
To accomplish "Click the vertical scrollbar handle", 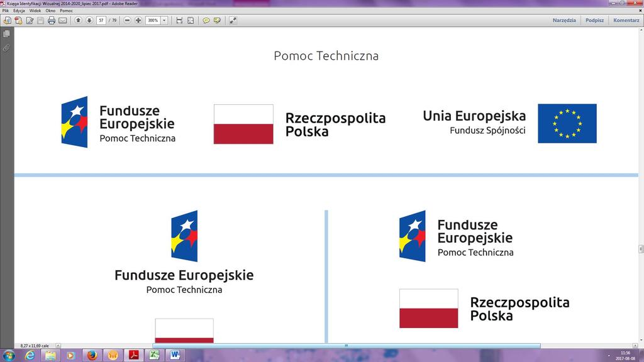I will coord(641,249).
